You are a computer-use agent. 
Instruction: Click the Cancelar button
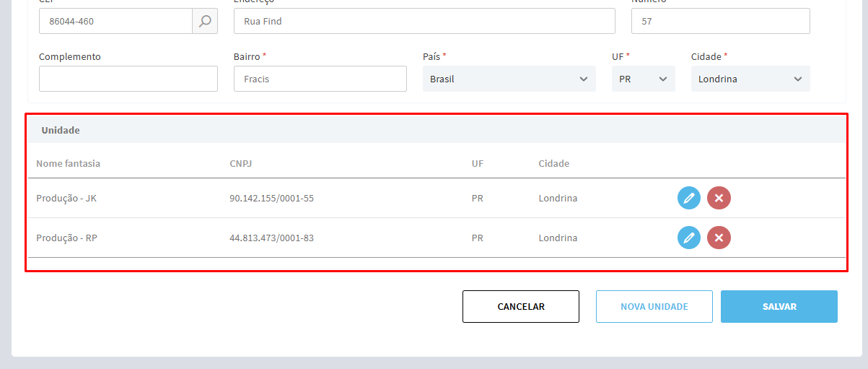point(521,306)
